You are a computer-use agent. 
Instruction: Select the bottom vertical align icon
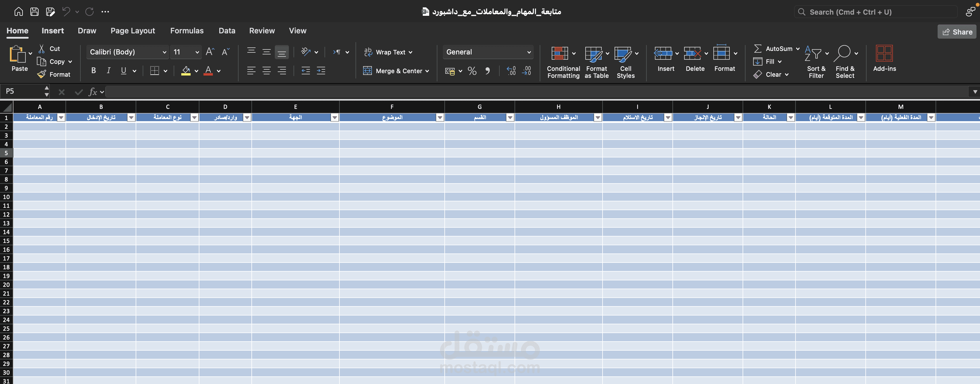click(x=282, y=52)
